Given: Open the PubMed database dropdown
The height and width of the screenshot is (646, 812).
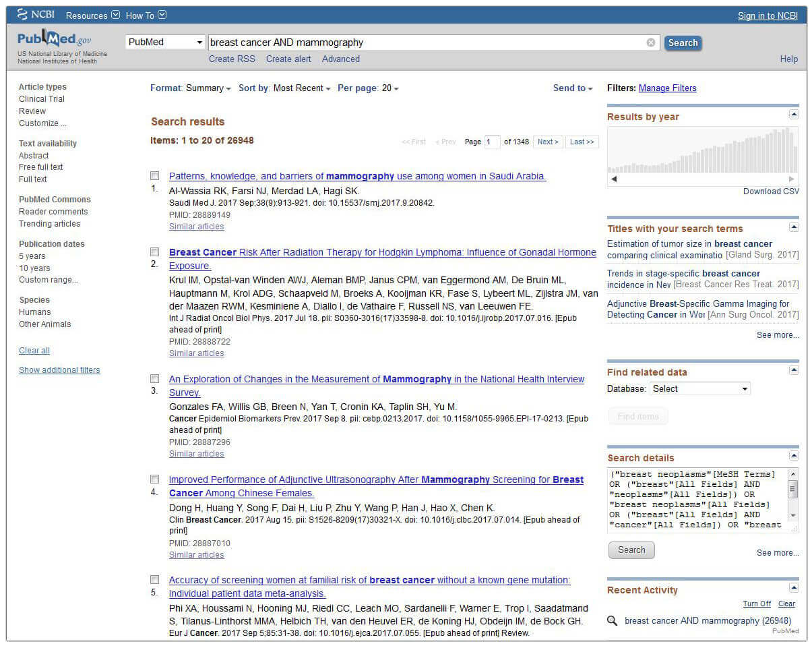Looking at the screenshot, I should pyautogui.click(x=165, y=42).
